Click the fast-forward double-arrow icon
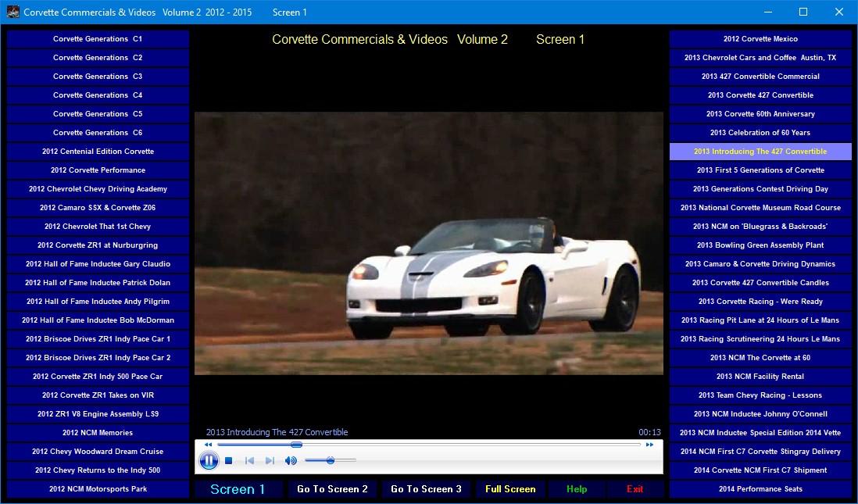This screenshot has height=504, width=858. tap(649, 445)
